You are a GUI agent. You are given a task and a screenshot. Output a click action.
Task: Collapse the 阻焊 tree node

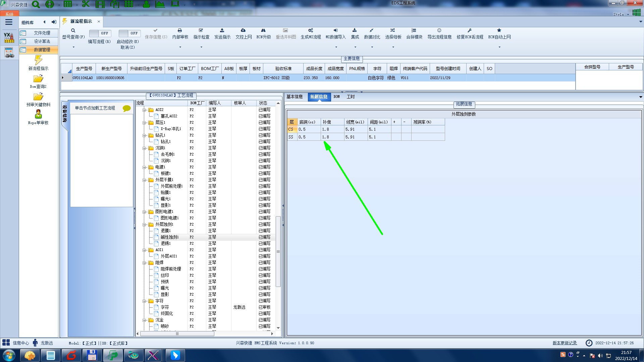(144, 263)
